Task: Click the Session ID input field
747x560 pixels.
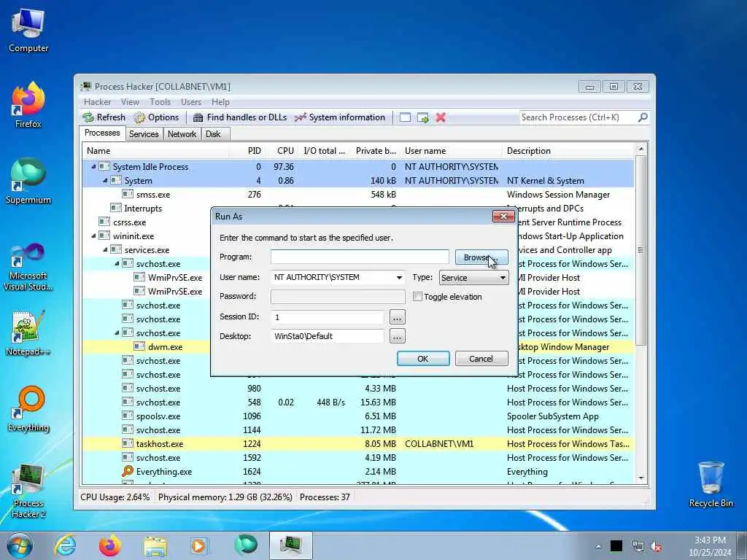Action: (328, 317)
